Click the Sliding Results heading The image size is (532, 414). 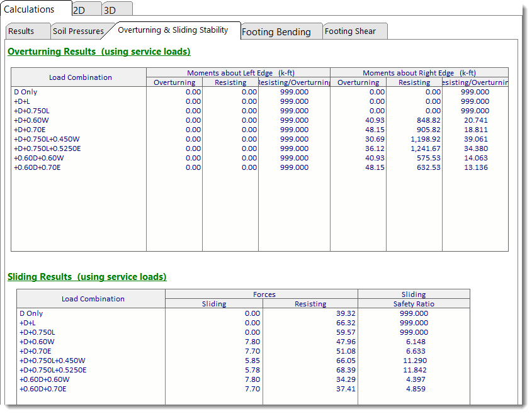click(87, 277)
